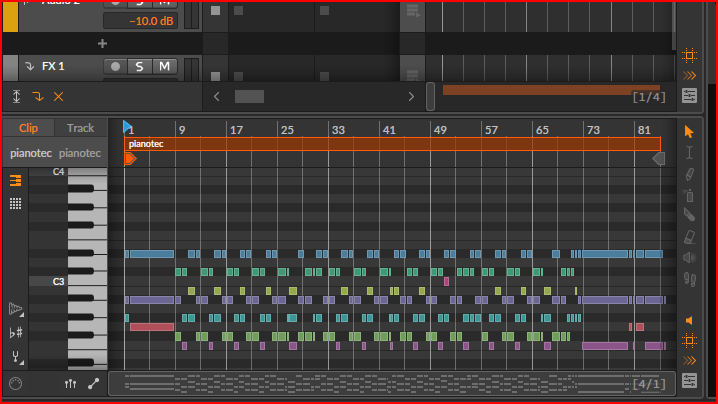This screenshot has width=718, height=404.
Task: Select the Pointer tool in note editor
Action: tap(689, 132)
